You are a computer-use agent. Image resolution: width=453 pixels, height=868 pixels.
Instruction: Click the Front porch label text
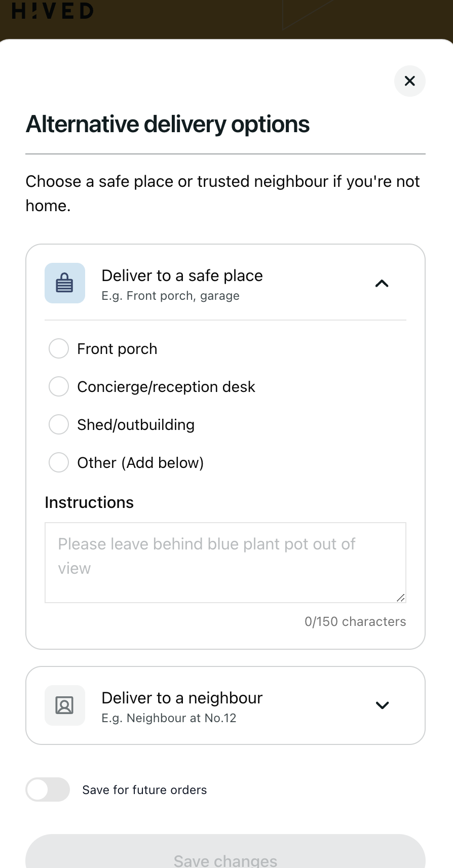pos(117,349)
